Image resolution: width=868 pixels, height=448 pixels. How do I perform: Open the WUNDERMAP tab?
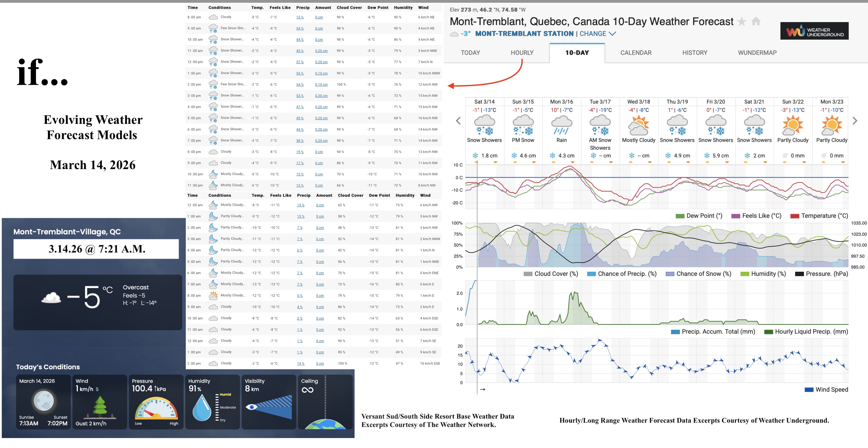click(757, 53)
